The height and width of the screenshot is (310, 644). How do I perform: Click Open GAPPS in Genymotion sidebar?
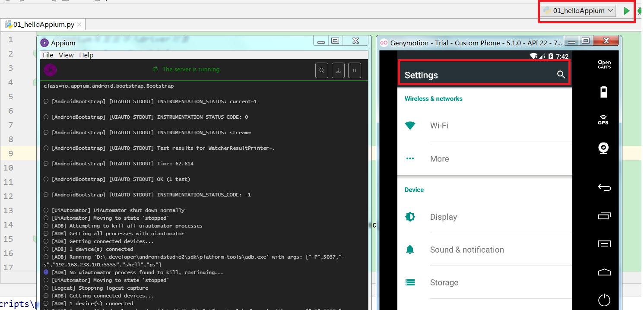point(604,65)
